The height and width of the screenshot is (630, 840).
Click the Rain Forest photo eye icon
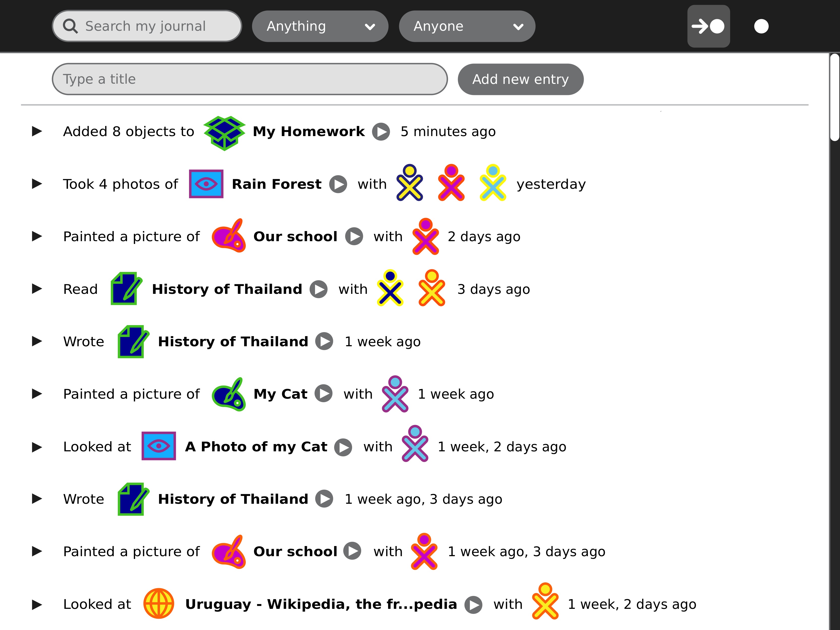206,184
